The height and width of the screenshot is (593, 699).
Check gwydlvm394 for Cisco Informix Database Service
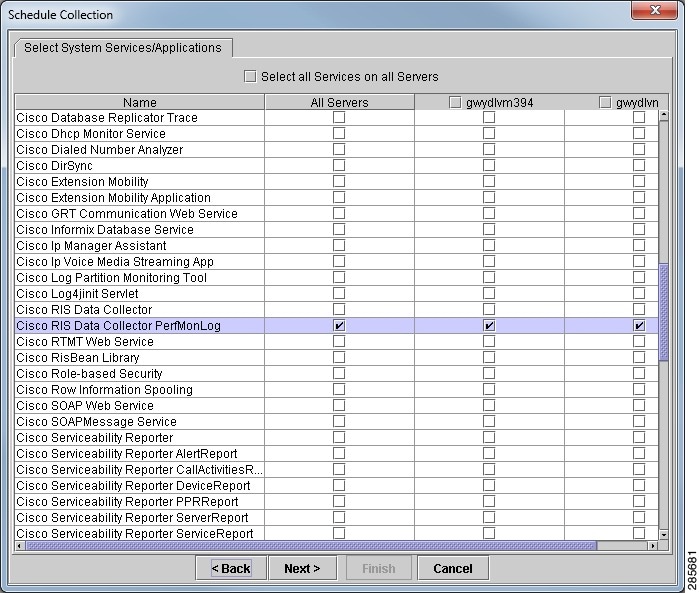click(x=489, y=230)
